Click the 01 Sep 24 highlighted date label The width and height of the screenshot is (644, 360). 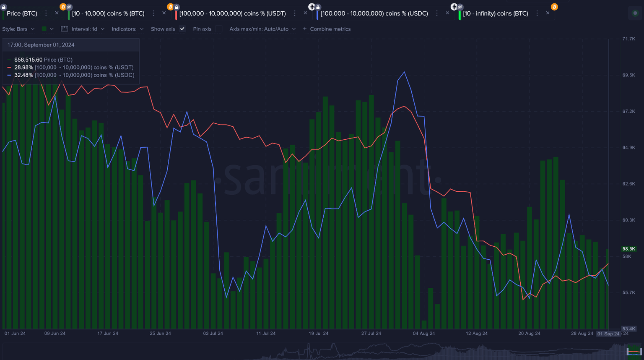608,334
